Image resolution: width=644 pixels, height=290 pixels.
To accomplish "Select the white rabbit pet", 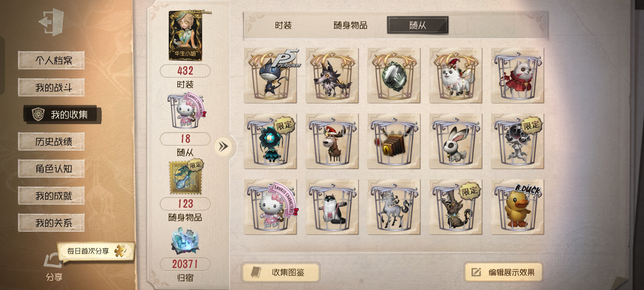I will tap(456, 141).
